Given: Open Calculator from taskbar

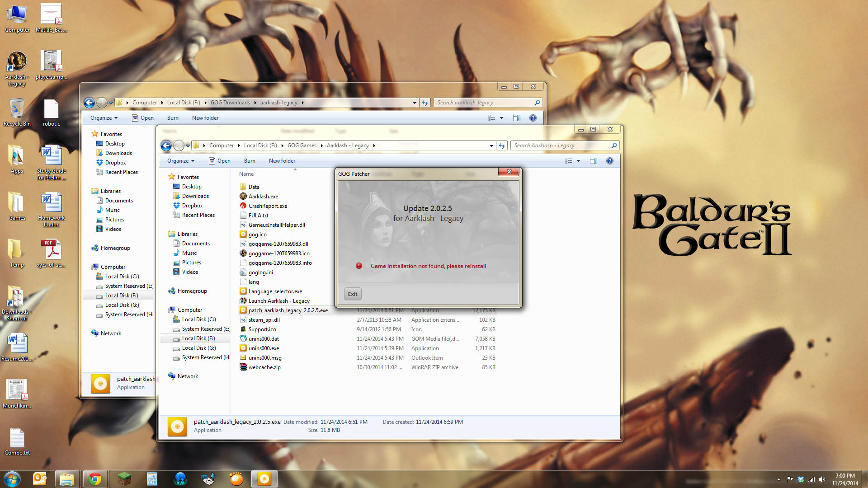Looking at the screenshot, I should click(152, 479).
